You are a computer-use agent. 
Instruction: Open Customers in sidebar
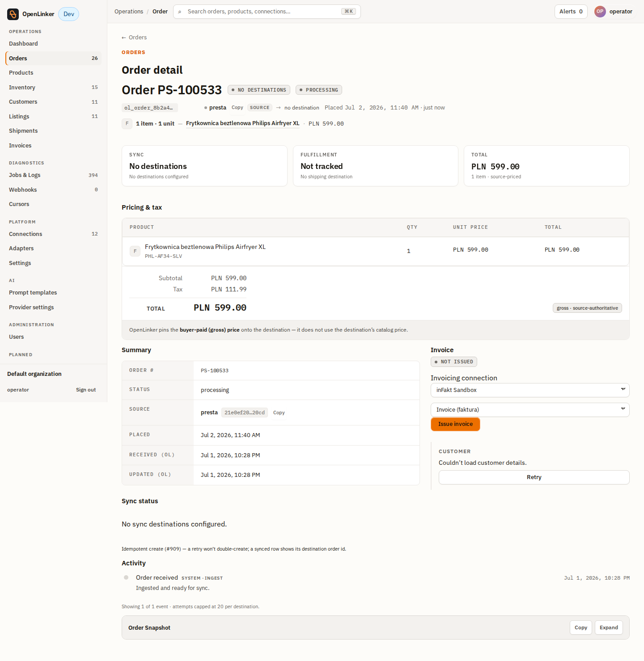click(53, 102)
